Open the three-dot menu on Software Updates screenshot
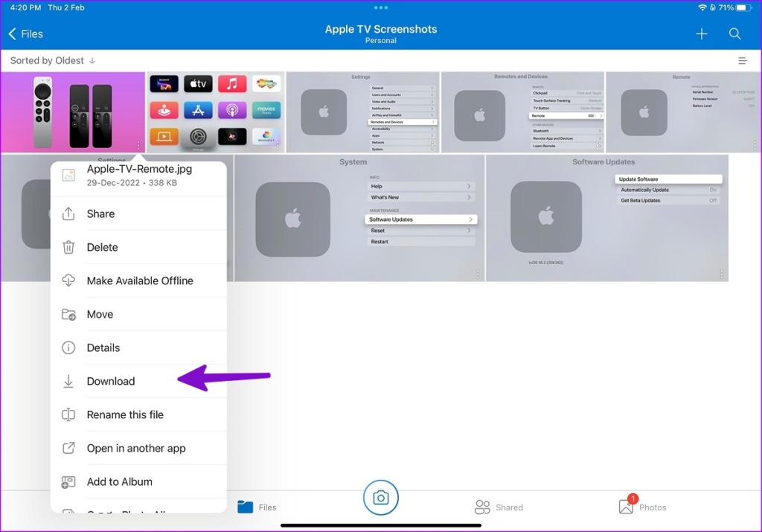 (720, 275)
